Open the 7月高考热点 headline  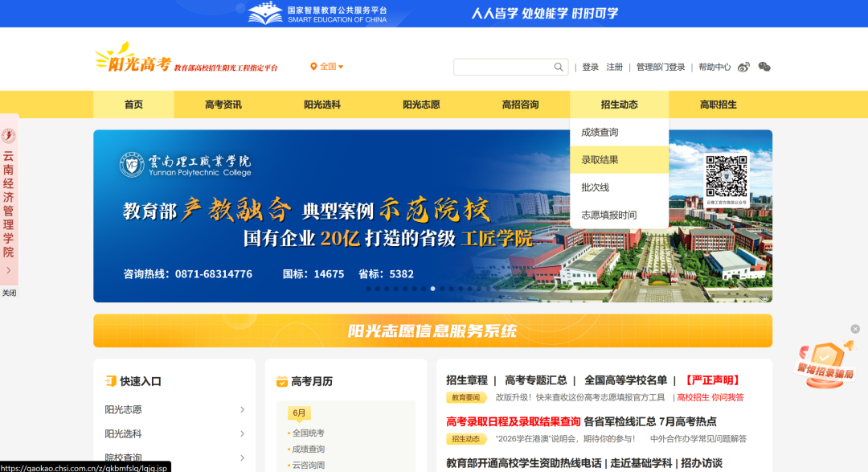tap(687, 421)
